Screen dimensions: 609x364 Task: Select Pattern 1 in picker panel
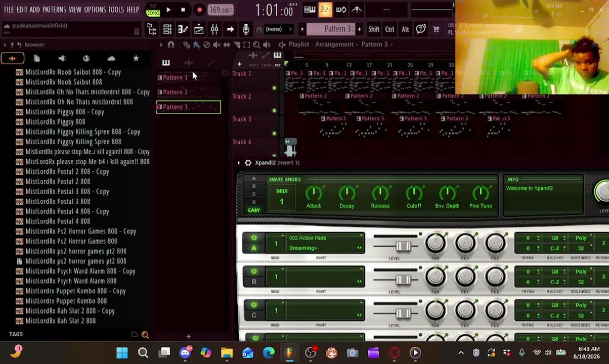pyautogui.click(x=188, y=77)
